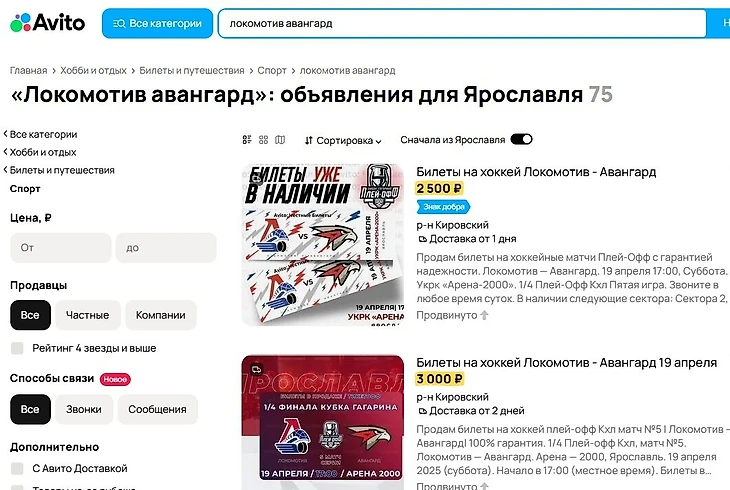
Task: Click the price 'От' input field
Action: pyautogui.click(x=61, y=248)
